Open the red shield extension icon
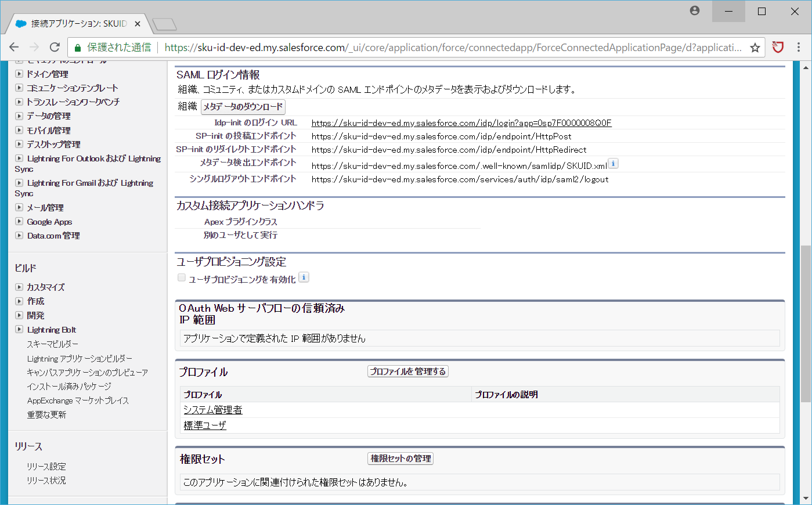Viewport: 812px width, 505px height. pos(778,48)
